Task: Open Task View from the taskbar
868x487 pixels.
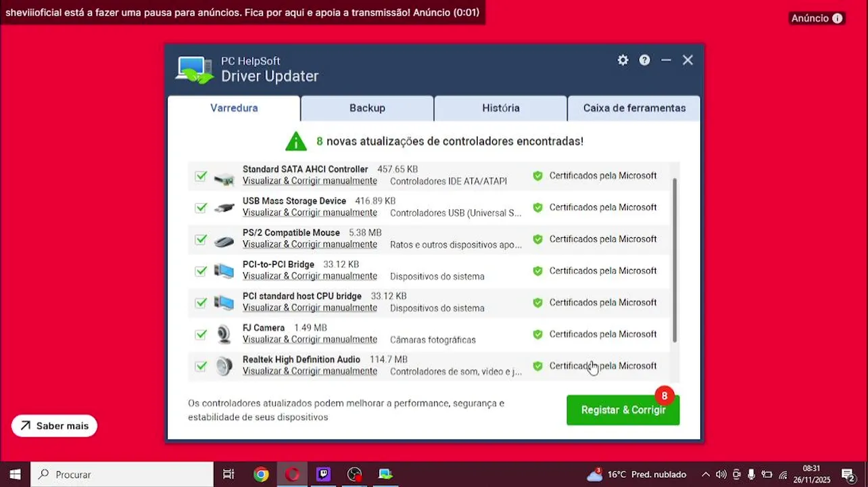Action: [x=228, y=474]
